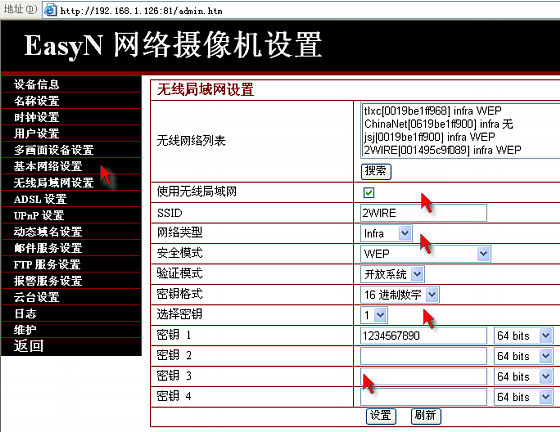Click into the SSID input field
Image resolution: width=560 pixels, height=432 pixels.
[423, 213]
